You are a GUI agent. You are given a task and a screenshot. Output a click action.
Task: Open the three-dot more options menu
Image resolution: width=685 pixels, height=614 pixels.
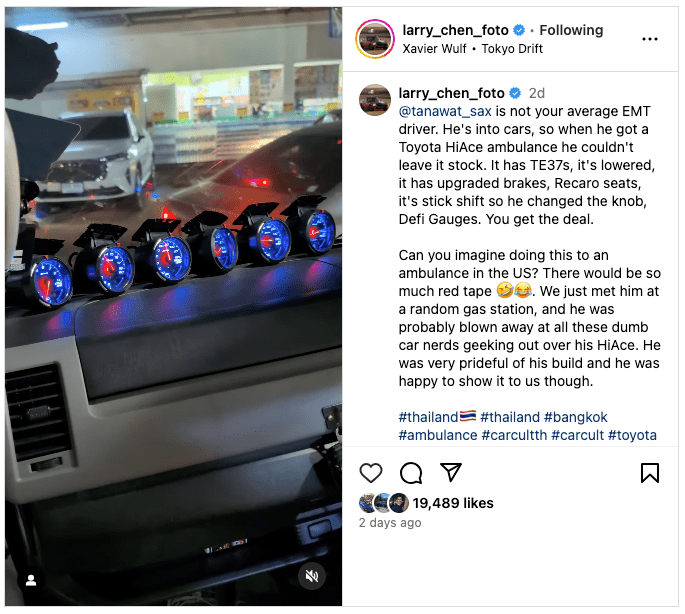coord(650,39)
